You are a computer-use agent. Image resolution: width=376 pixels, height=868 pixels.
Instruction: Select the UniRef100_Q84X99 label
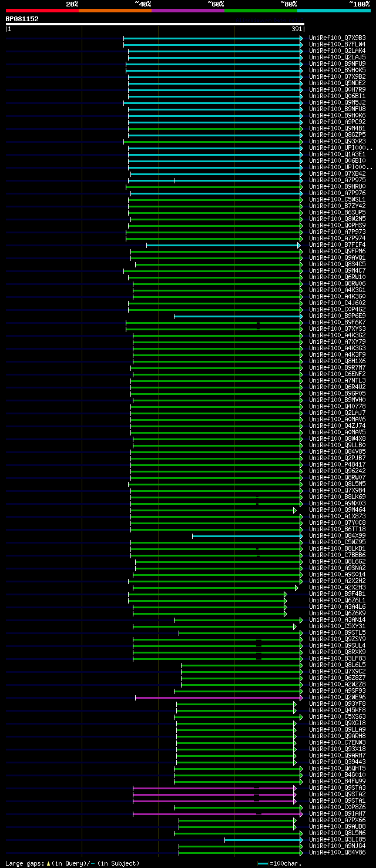337,535
